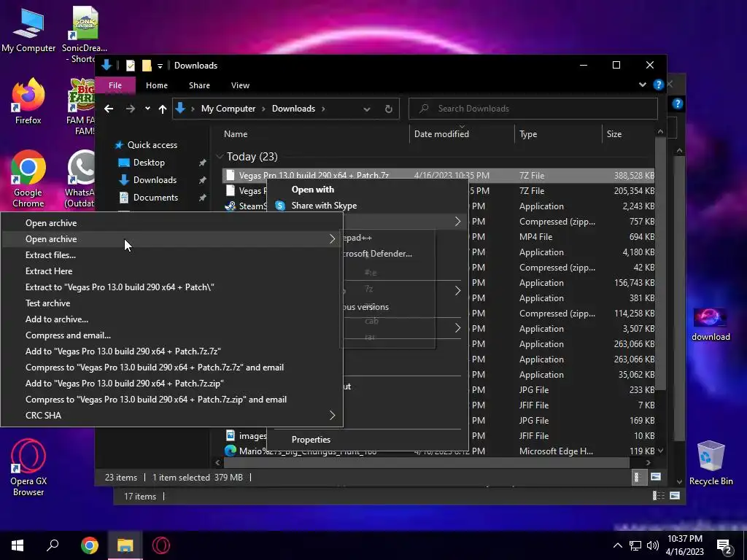Open the File ribbon tab
The height and width of the screenshot is (560, 747).
click(x=115, y=85)
